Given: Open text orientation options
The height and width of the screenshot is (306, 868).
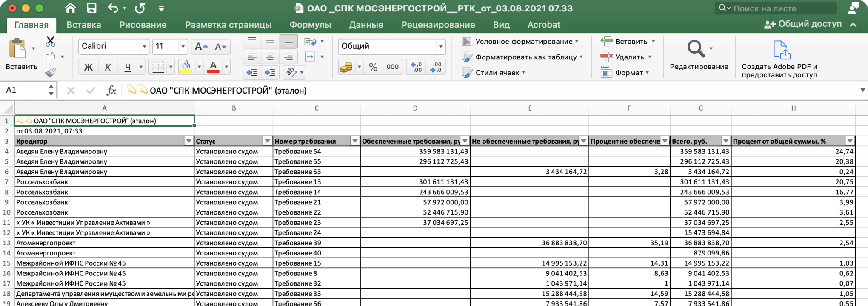Looking at the screenshot, I should coord(294,72).
